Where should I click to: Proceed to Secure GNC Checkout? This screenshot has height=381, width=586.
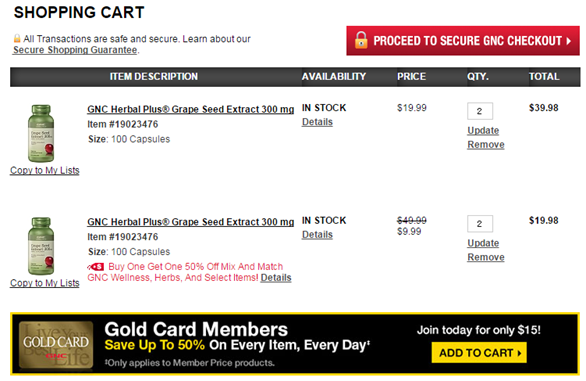click(x=463, y=41)
